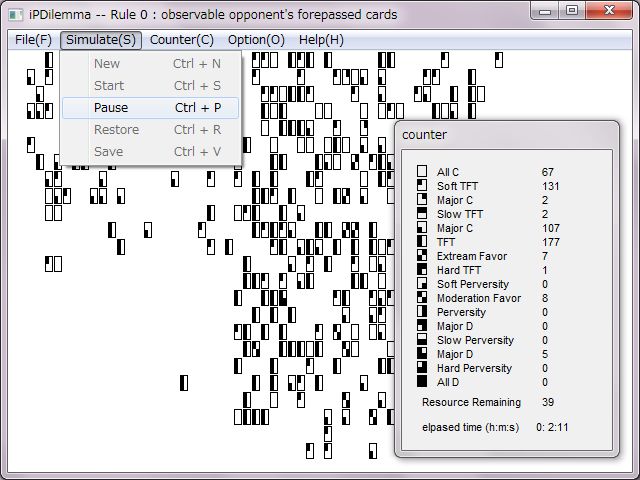
Task: Click the 'All D' label text
Action: click(448, 382)
